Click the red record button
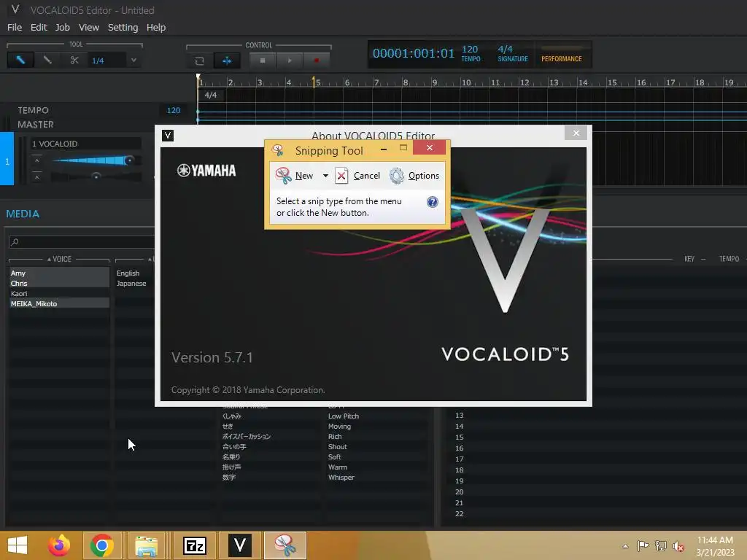 317,61
